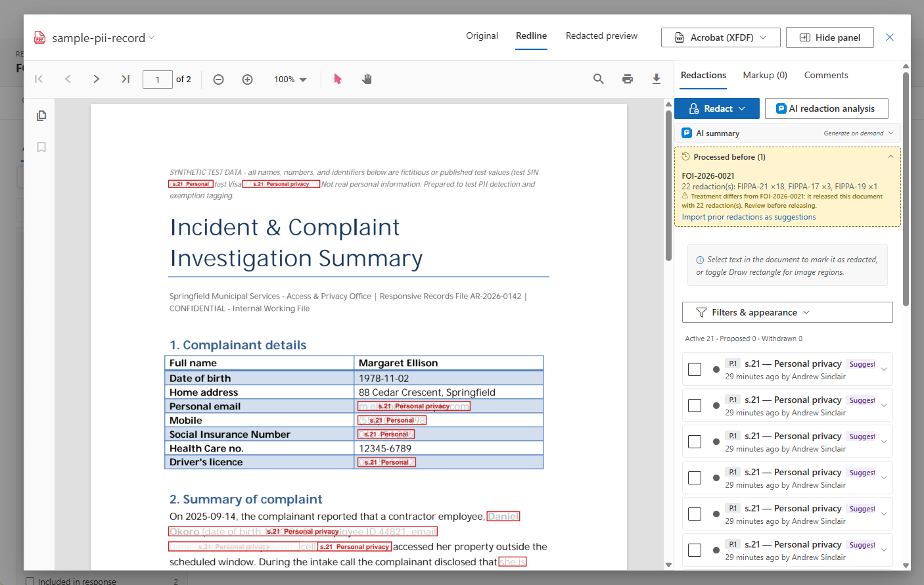
Task: Click the Health Care number 12345-6789
Action: point(385,448)
